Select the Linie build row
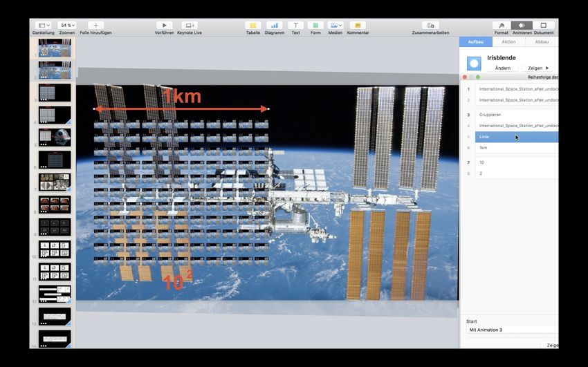The width and height of the screenshot is (588, 367). pyautogui.click(x=517, y=137)
